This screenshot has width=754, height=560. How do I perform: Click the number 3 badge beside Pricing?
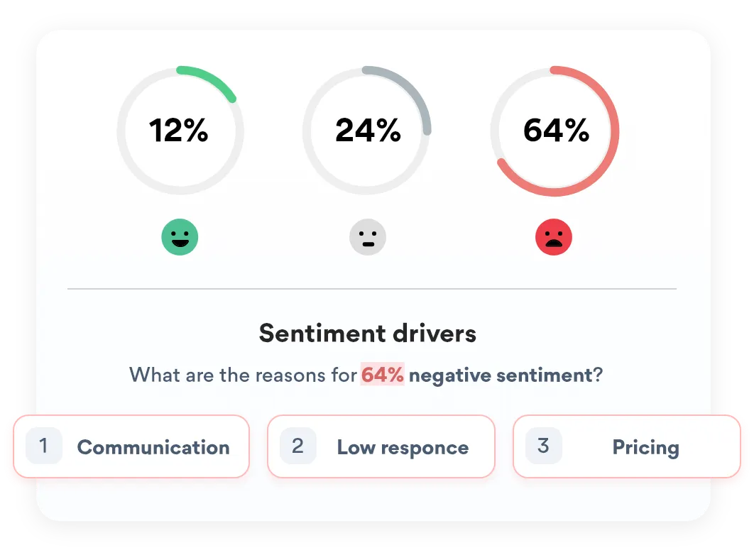click(544, 446)
